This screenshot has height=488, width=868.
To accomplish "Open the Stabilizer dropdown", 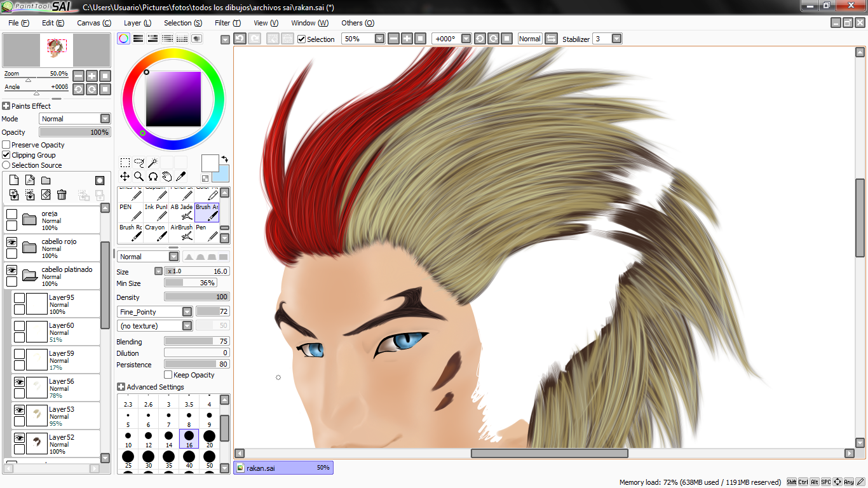I will [x=616, y=39].
